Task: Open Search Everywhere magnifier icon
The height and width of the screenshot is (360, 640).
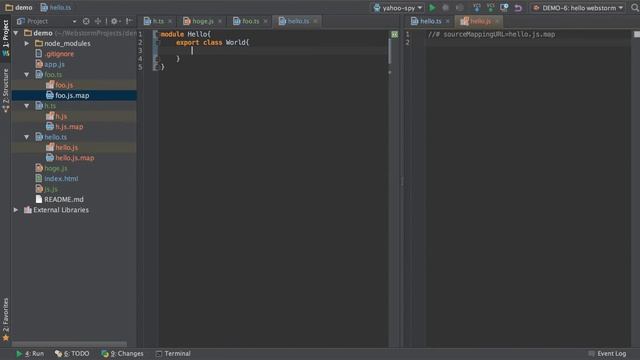Action: pos(635,8)
